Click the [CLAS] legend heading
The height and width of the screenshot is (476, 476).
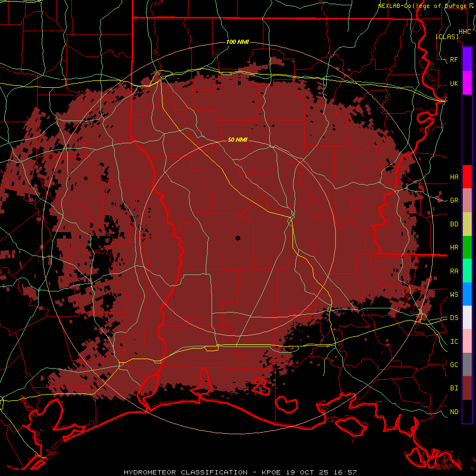[447, 36]
